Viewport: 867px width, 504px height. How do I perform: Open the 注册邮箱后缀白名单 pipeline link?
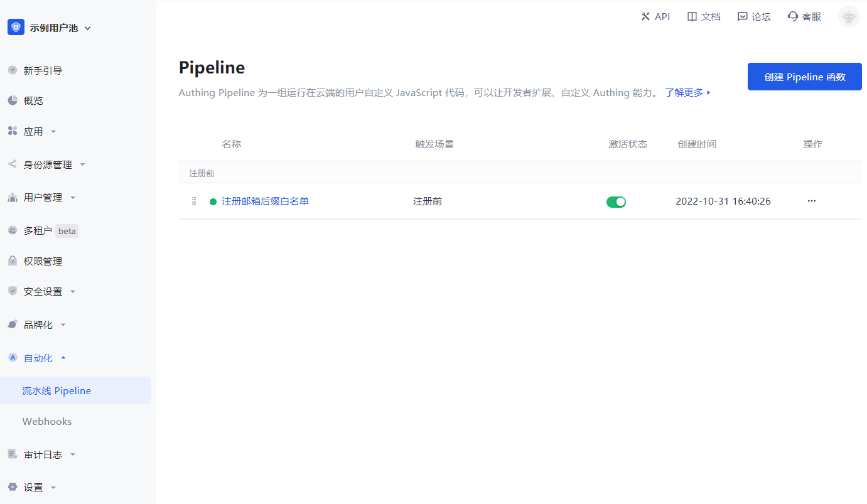[265, 201]
